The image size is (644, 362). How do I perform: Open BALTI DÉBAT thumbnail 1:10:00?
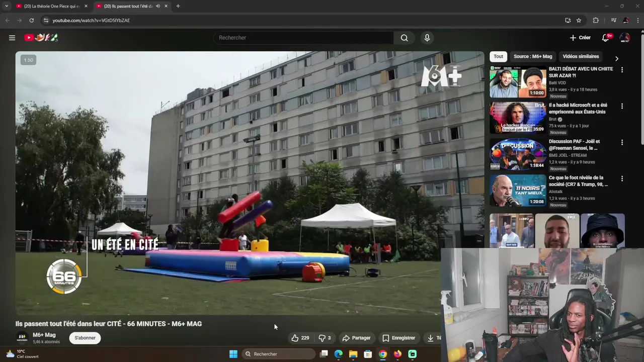[x=518, y=82]
